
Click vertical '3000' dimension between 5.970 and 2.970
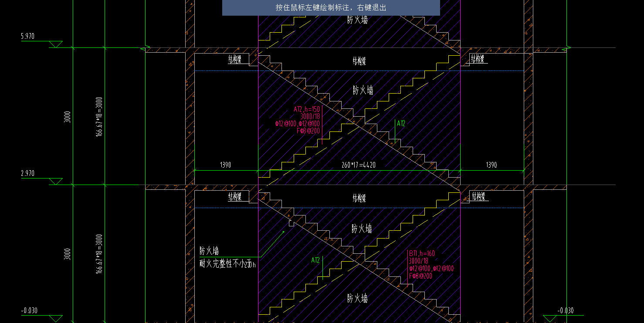67,117
